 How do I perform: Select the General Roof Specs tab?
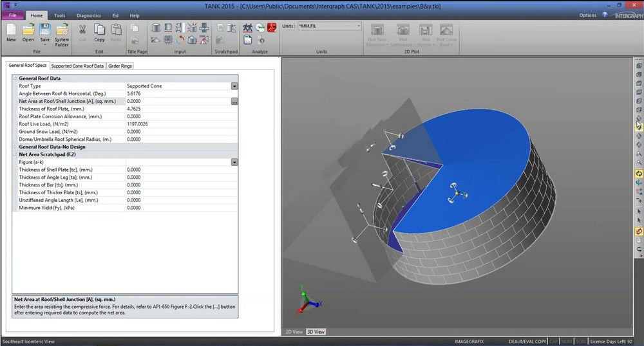[x=28, y=66]
